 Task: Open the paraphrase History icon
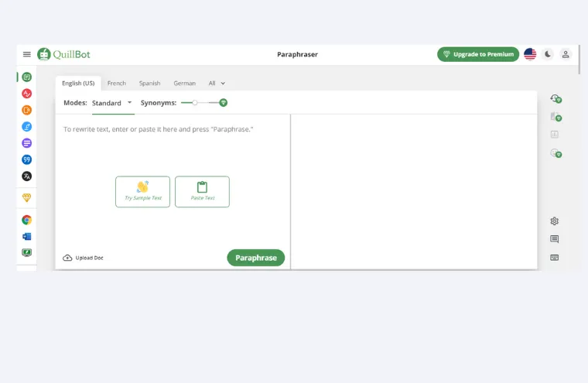coord(556,99)
